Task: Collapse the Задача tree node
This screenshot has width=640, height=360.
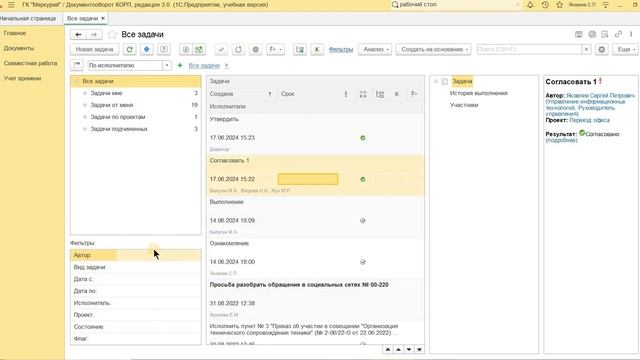Action: [x=436, y=82]
